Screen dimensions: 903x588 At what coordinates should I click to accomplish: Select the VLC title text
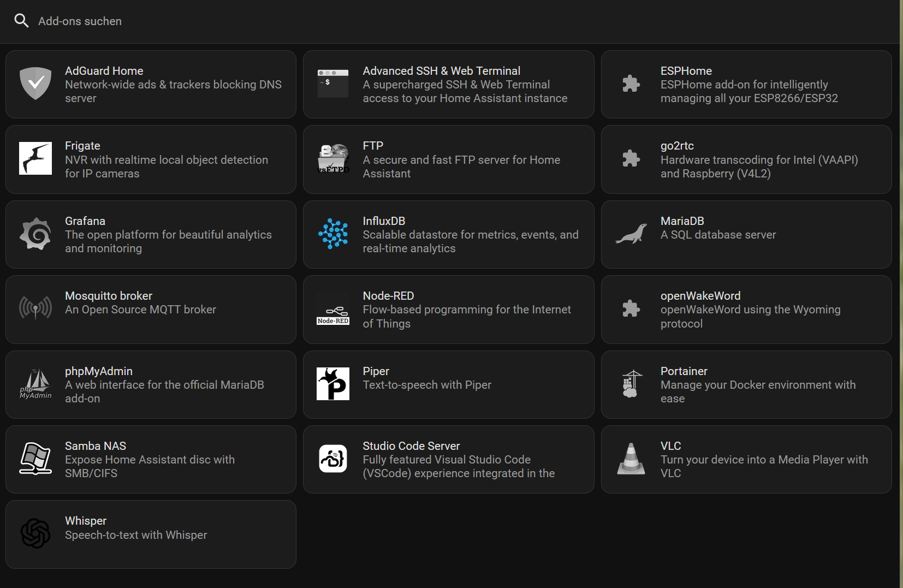tap(670, 446)
